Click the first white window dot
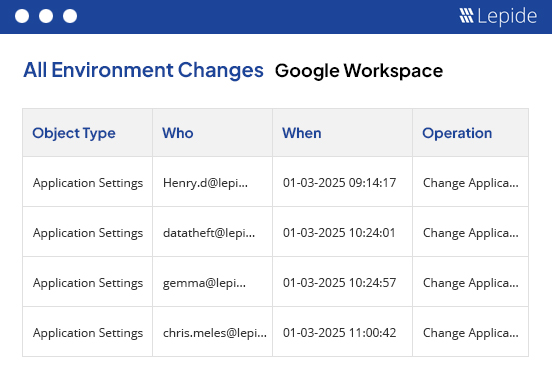The height and width of the screenshot is (380, 552). pos(22,16)
